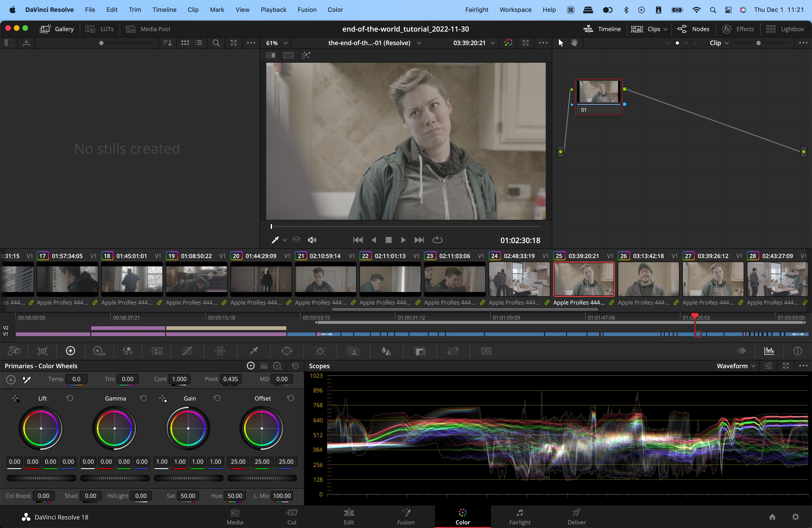812x528 pixels.
Task: Click the Grab Still download icon
Action: (x=26, y=43)
